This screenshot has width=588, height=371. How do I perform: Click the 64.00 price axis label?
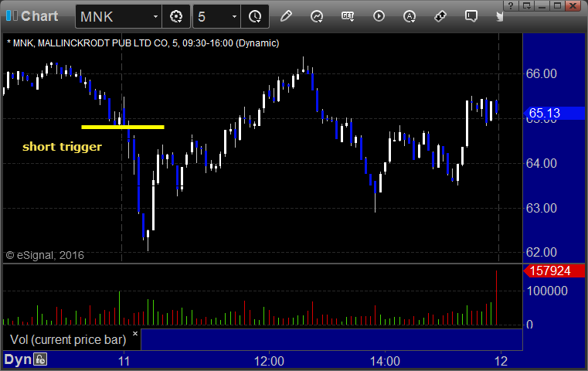[541, 163]
